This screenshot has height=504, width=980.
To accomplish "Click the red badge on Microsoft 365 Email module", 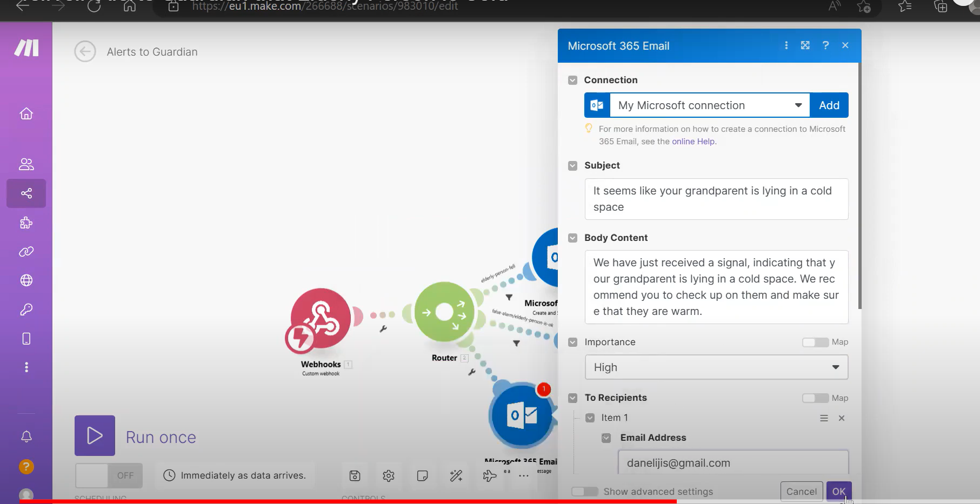I will (x=544, y=389).
